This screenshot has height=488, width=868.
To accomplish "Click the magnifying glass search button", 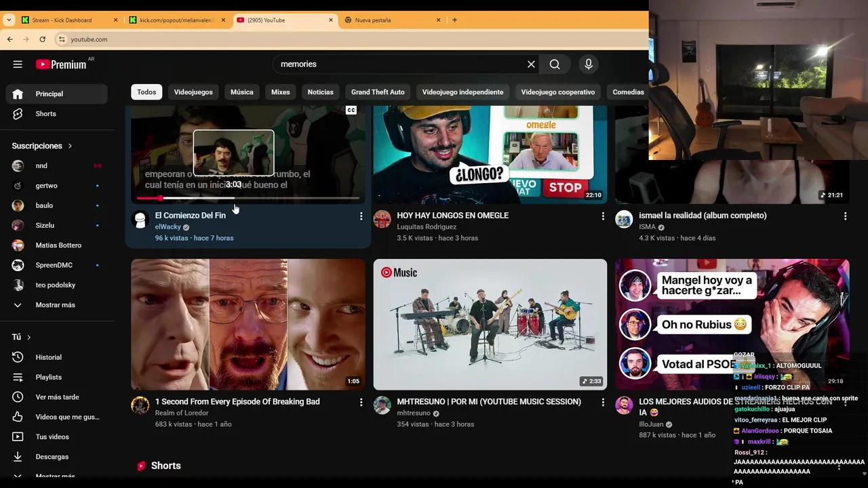I will 555,64.
